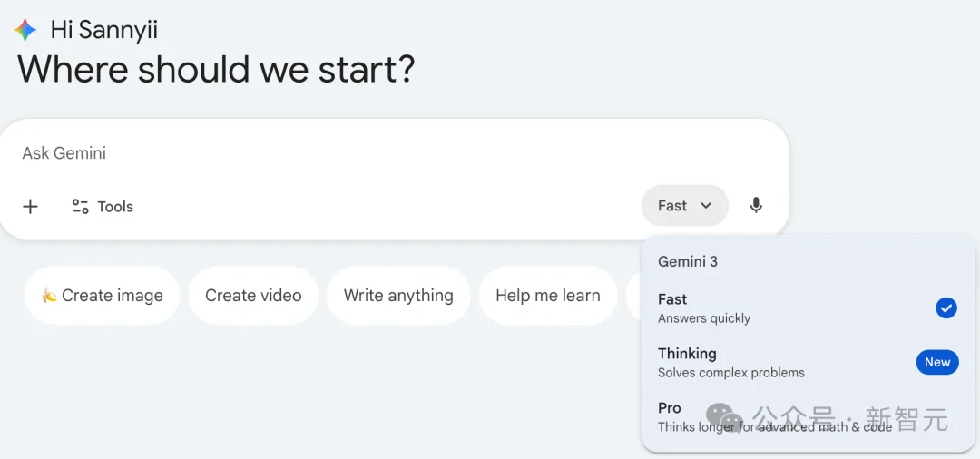Open the Fast model selector dropdown
980x459 pixels.
pyautogui.click(x=683, y=206)
